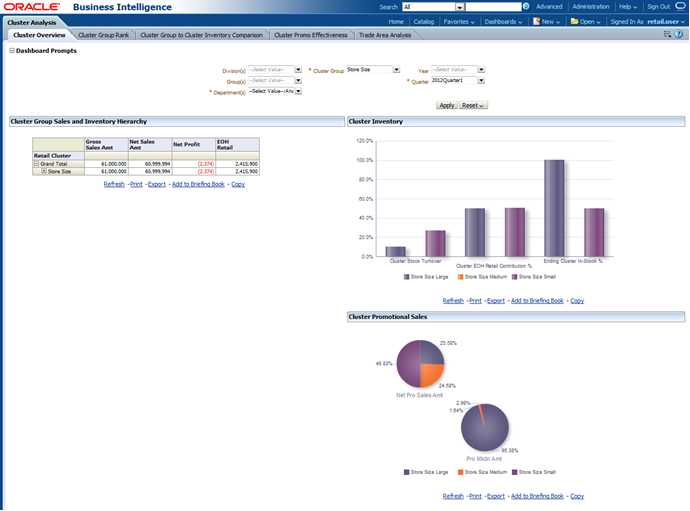Click Store Size Large swatch in bar chart legend
This screenshot has width=690, height=511.
tap(406, 277)
